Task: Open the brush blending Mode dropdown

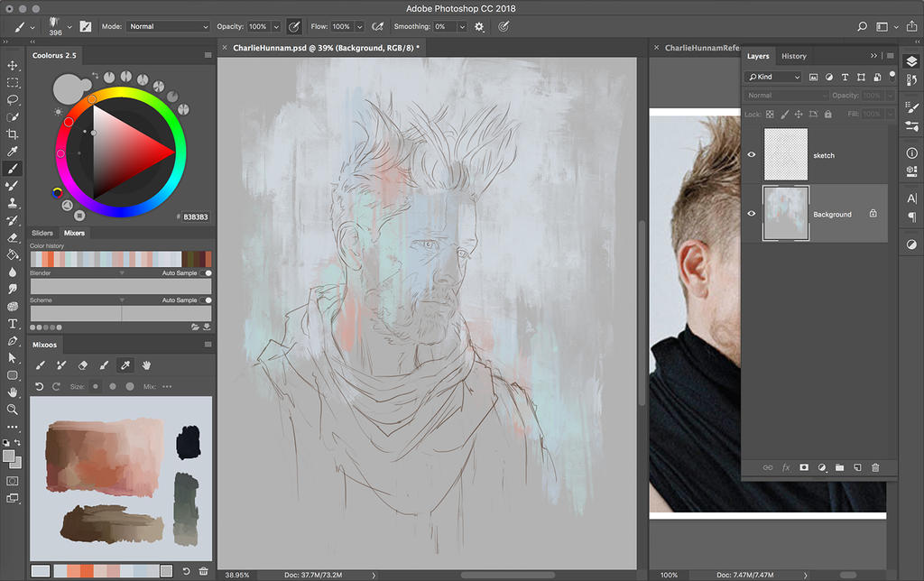Action: pyautogui.click(x=168, y=27)
